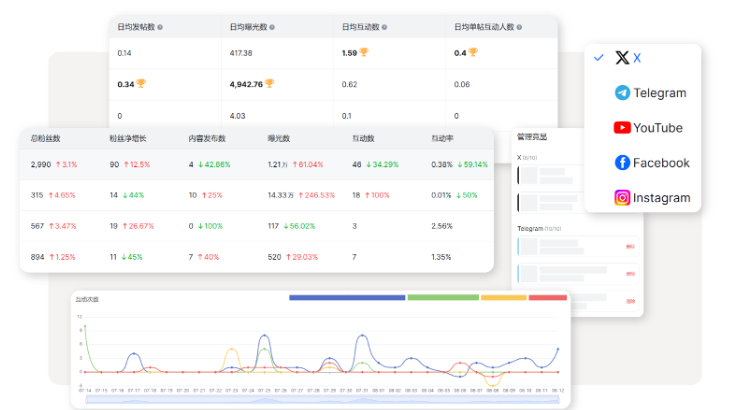Click the red legend color bar
The image size is (746, 410).
[547, 297]
